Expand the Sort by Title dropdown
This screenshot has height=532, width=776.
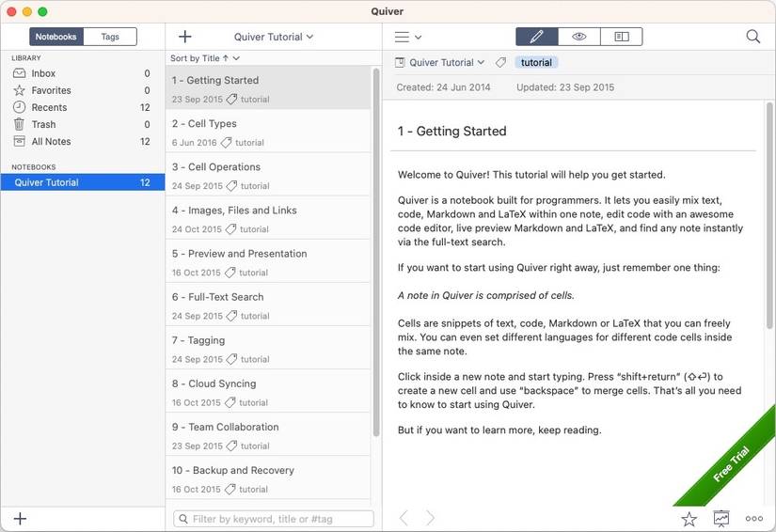click(205, 58)
